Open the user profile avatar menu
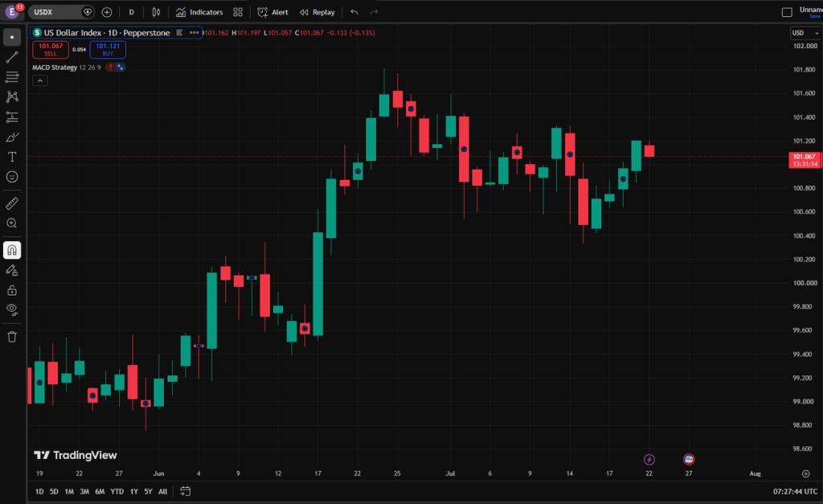The width and height of the screenshot is (823, 504). (x=13, y=11)
